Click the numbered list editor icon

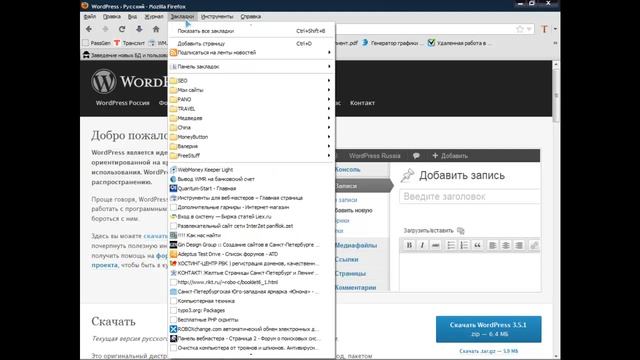coord(464,245)
